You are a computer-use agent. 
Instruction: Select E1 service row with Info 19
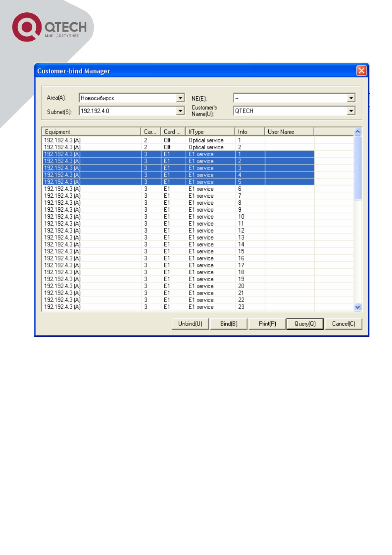coord(178,279)
